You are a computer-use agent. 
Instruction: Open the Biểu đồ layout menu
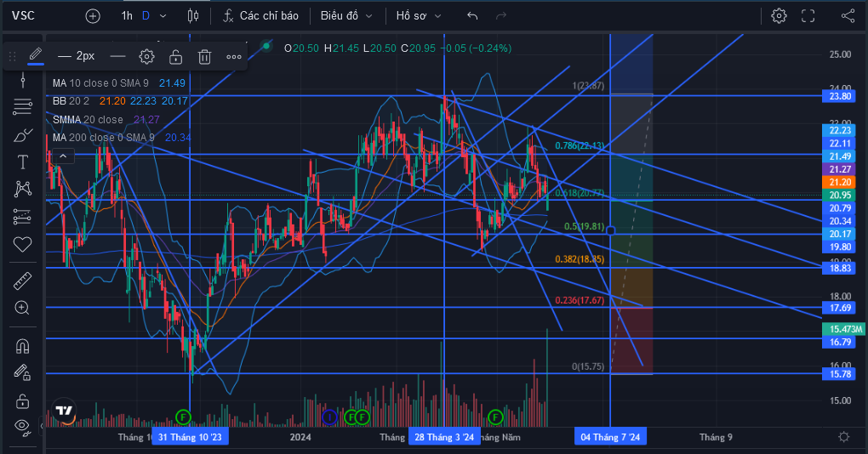[x=346, y=16]
